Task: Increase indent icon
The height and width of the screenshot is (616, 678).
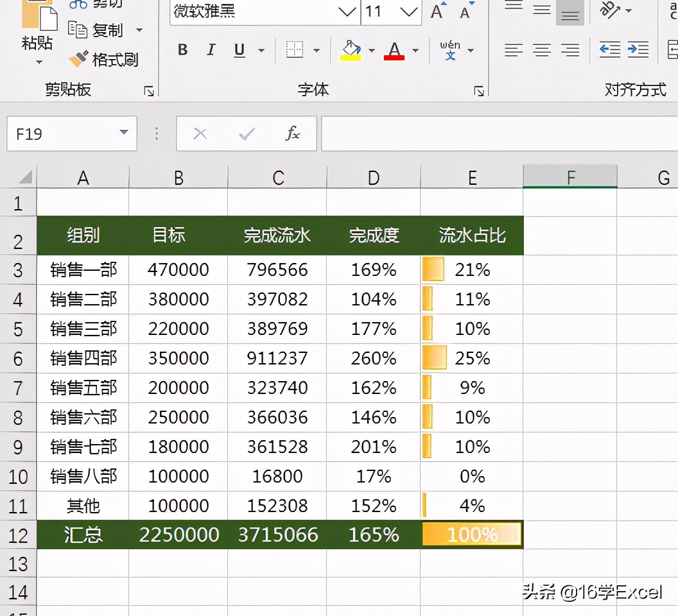Action: click(x=638, y=49)
